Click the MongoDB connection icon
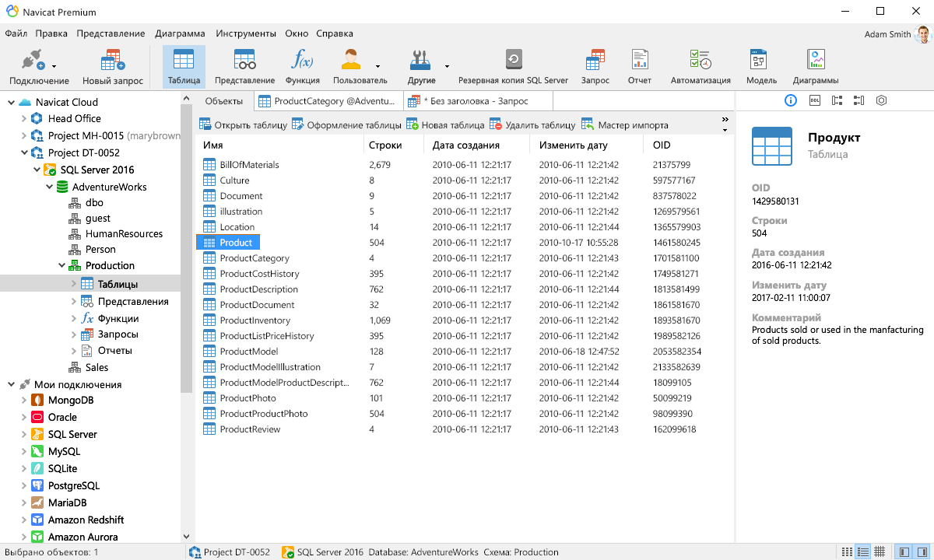Image resolution: width=934 pixels, height=560 pixels. [x=37, y=401]
